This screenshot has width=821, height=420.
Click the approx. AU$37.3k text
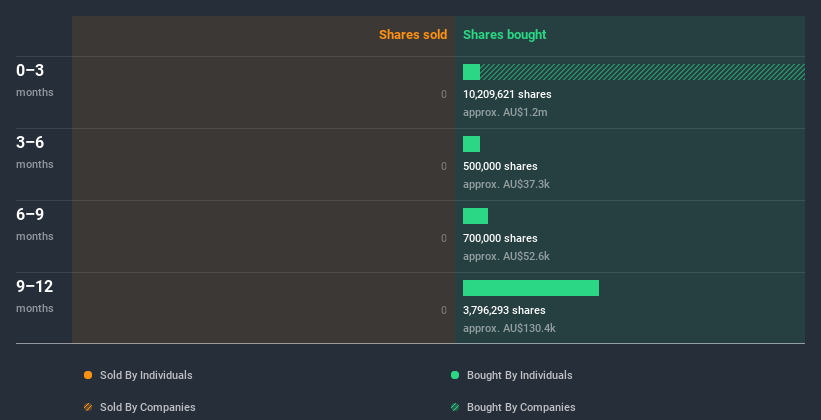[x=506, y=184]
